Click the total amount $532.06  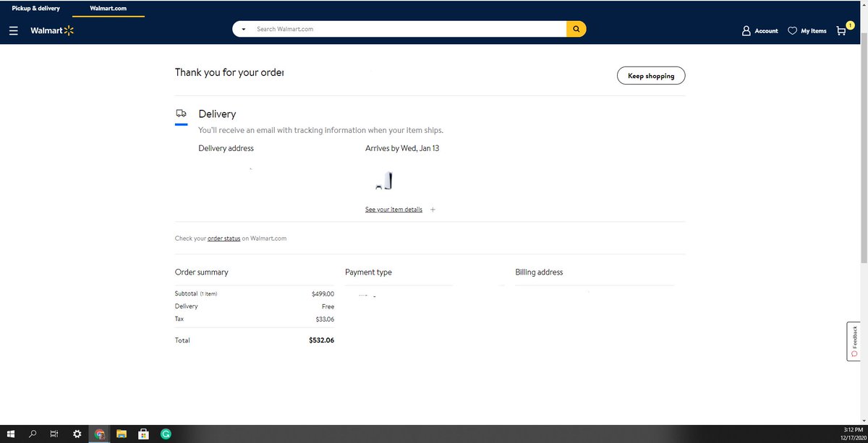click(321, 340)
